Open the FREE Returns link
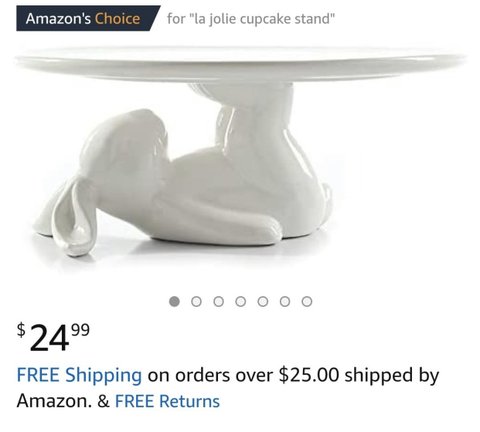This screenshot has height=432, width=480. tap(167, 401)
